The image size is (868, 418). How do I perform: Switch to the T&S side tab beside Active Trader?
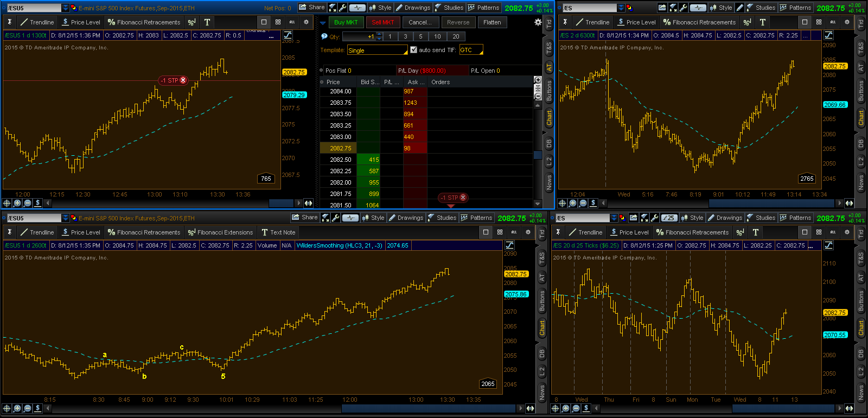click(x=549, y=48)
